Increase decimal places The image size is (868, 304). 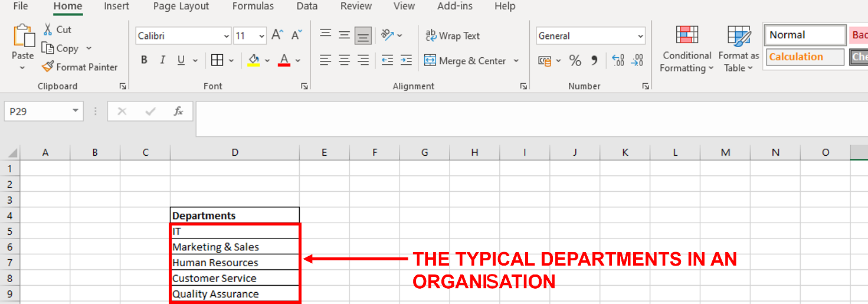(618, 60)
